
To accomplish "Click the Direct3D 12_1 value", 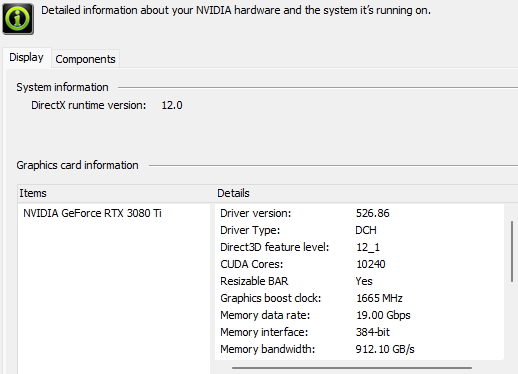I will 368,247.
